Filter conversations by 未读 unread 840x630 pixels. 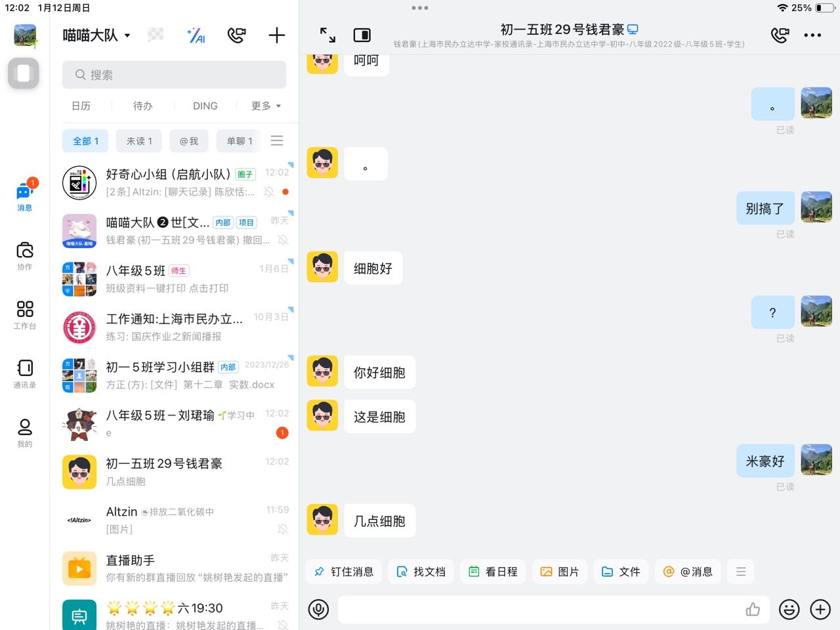tap(139, 141)
